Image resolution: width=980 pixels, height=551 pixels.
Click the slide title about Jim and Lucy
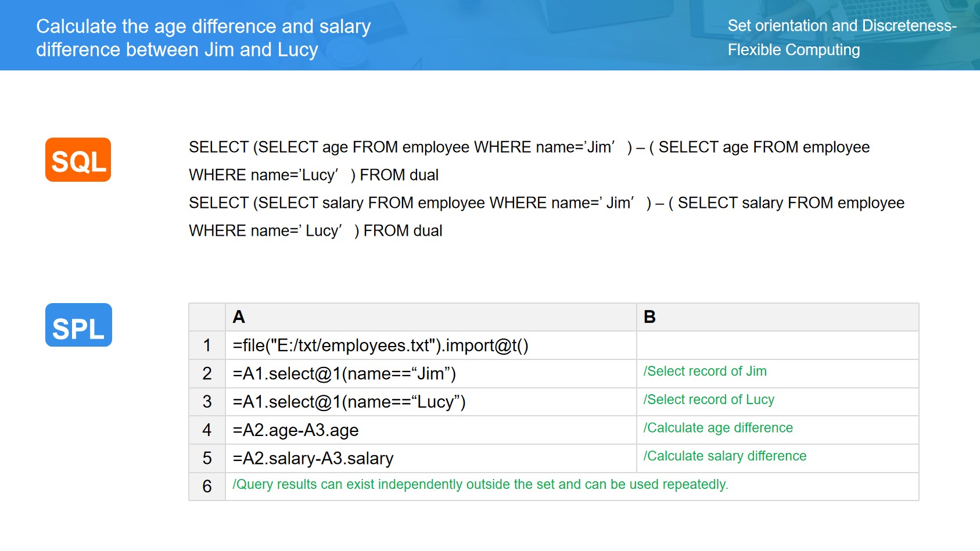pos(203,38)
